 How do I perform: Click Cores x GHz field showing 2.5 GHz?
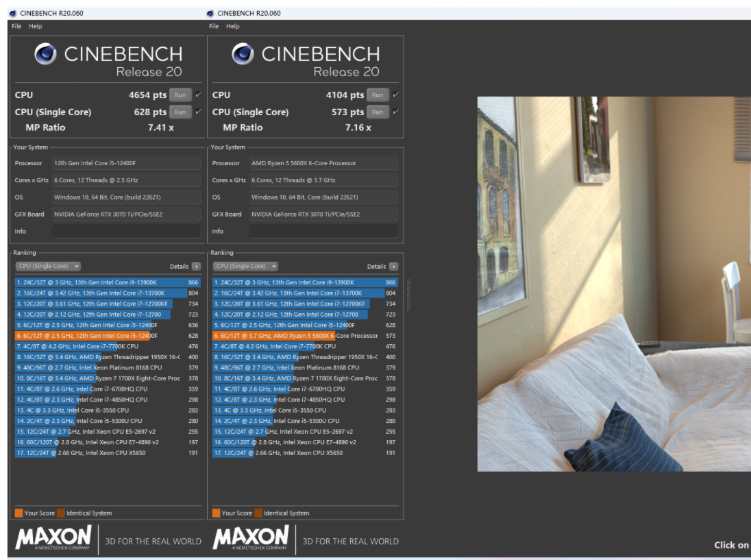point(126,180)
